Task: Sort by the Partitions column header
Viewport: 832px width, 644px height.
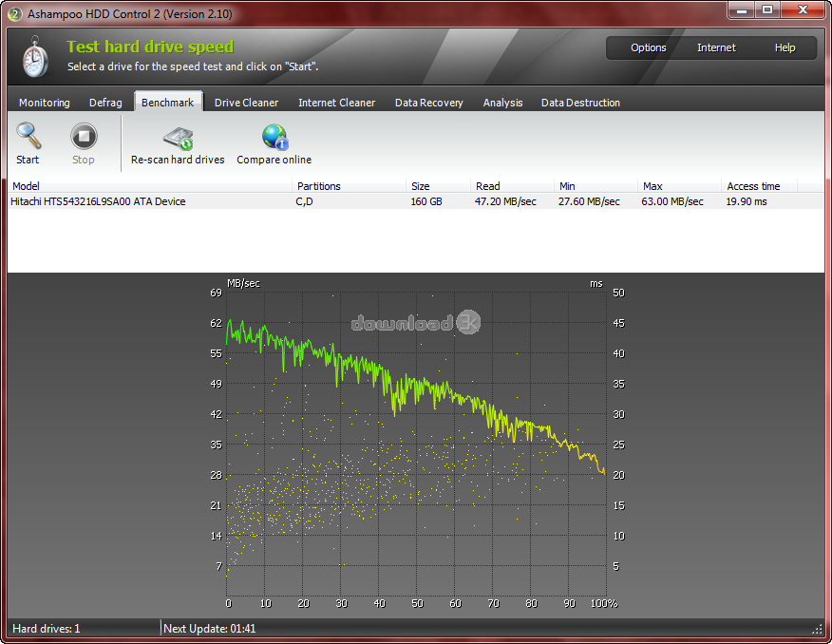Action: tap(350, 186)
